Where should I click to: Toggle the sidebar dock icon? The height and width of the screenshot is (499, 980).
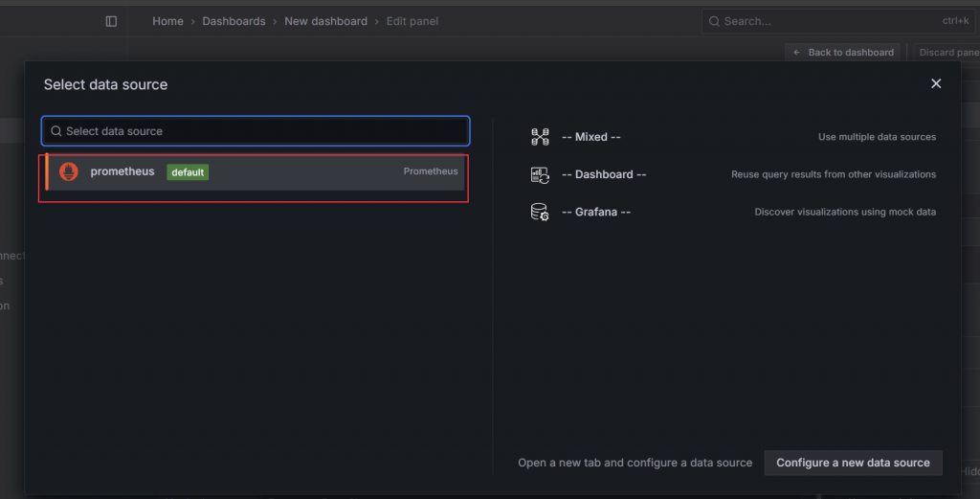click(111, 21)
